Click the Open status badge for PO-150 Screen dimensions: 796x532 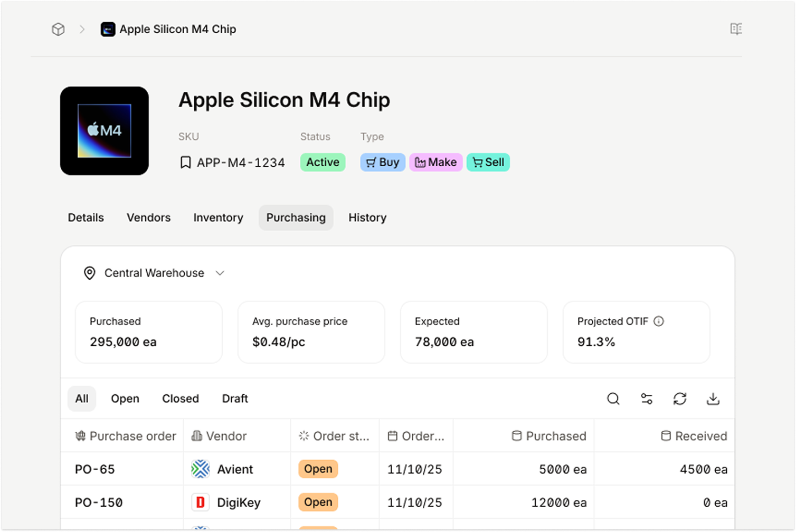pyautogui.click(x=318, y=502)
